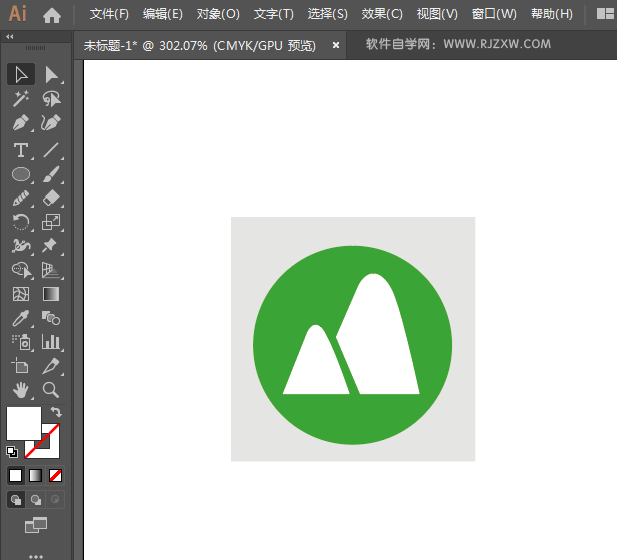
Task: Open the 窗口(W) menu
Action: 494,14
